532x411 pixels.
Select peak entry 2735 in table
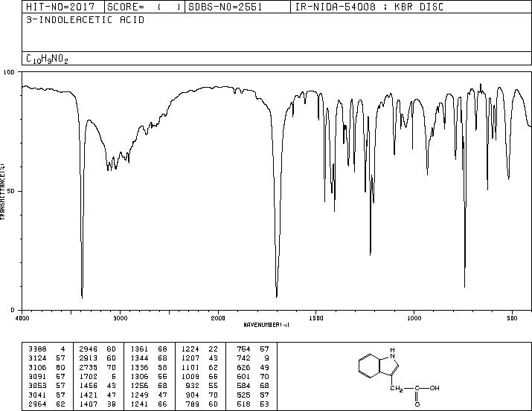(x=97, y=367)
